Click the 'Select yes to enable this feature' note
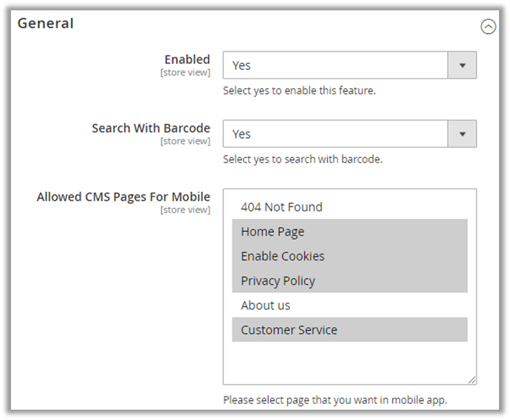 click(299, 90)
